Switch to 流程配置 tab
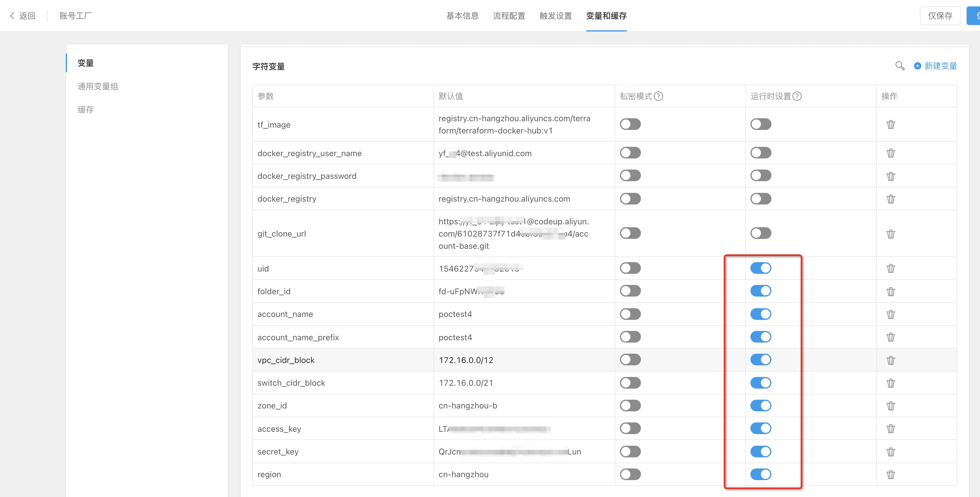This screenshot has height=497, width=980. [x=509, y=16]
